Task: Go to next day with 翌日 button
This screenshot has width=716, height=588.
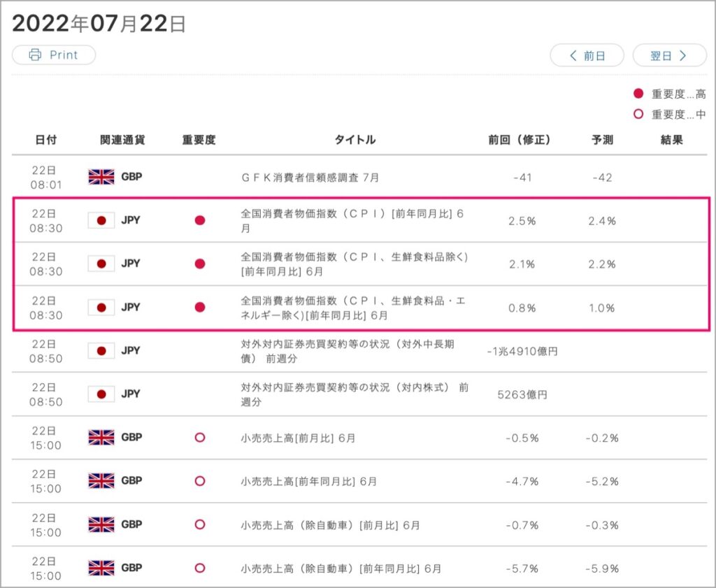Action: (669, 56)
